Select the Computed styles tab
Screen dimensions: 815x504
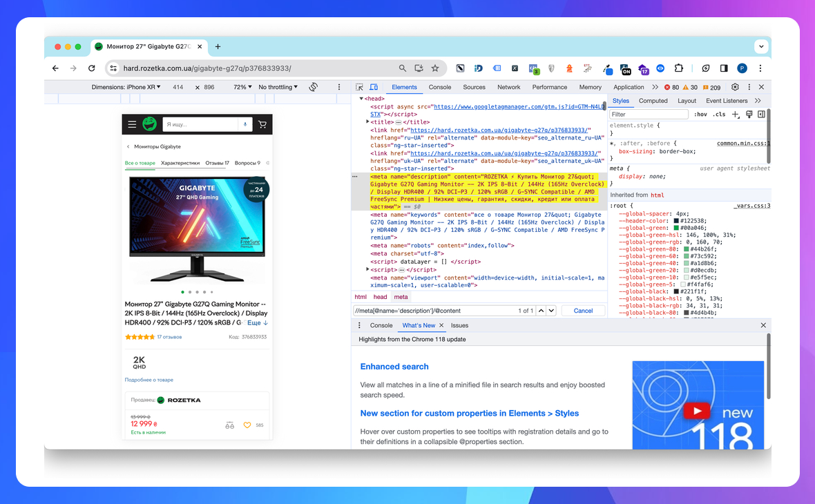click(x=653, y=101)
